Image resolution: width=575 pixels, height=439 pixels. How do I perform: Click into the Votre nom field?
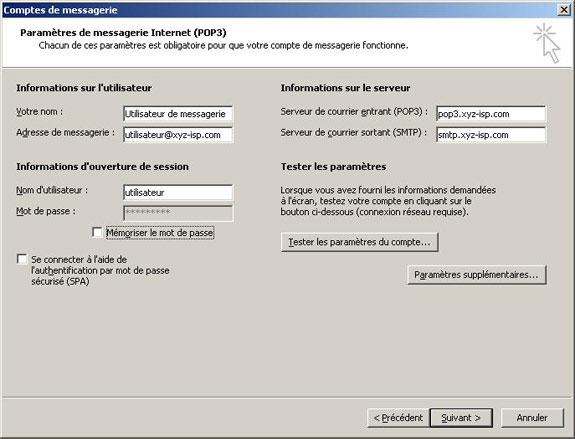tap(178, 114)
